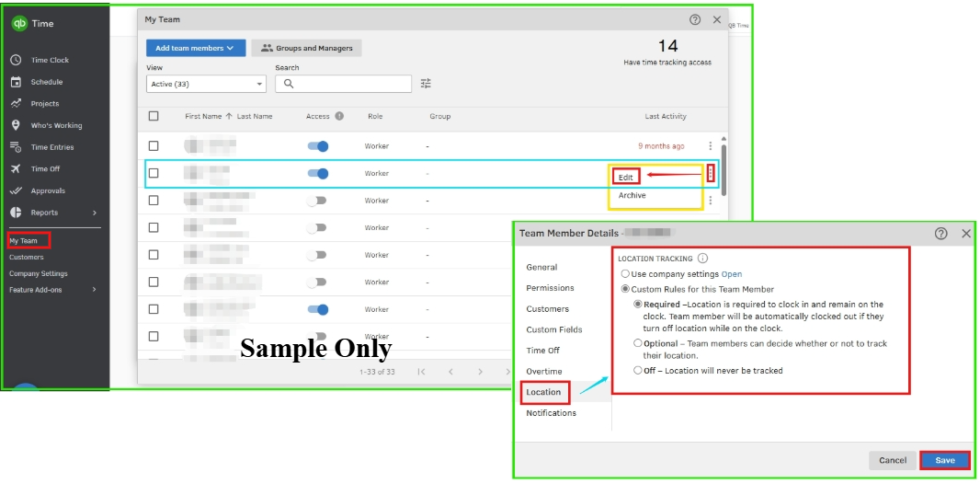
Task: Close the My Team window
Action: point(717,19)
